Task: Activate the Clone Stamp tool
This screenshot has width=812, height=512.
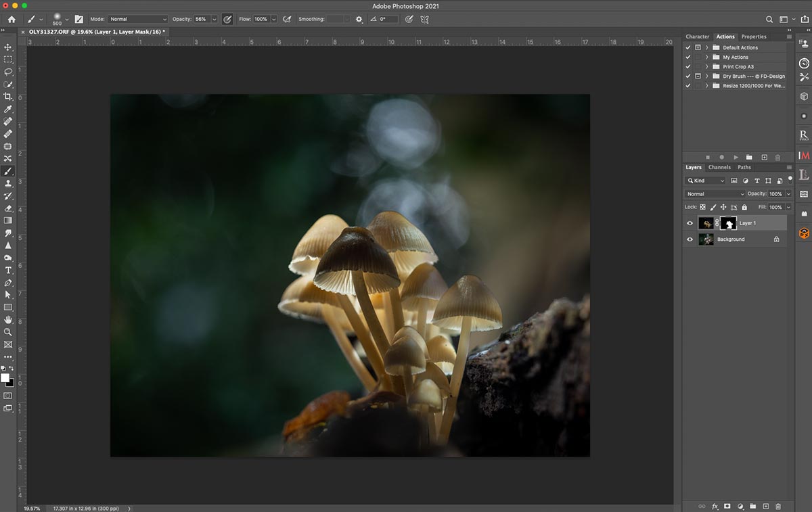Action: click(8, 183)
